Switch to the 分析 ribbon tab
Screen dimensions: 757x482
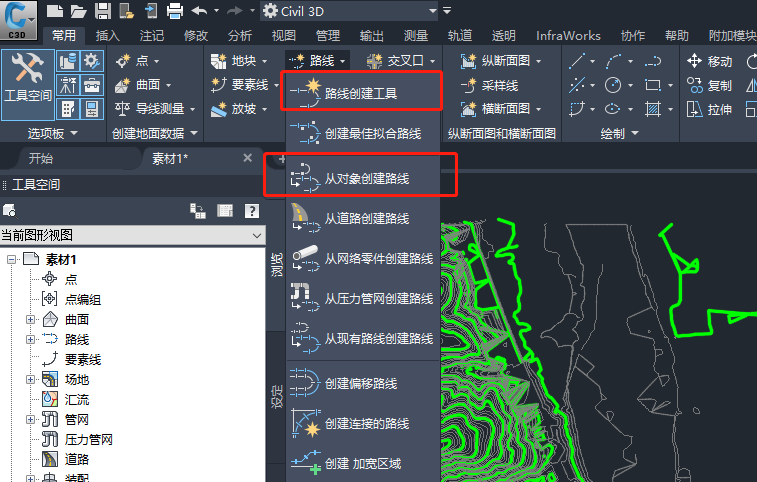pyautogui.click(x=239, y=36)
